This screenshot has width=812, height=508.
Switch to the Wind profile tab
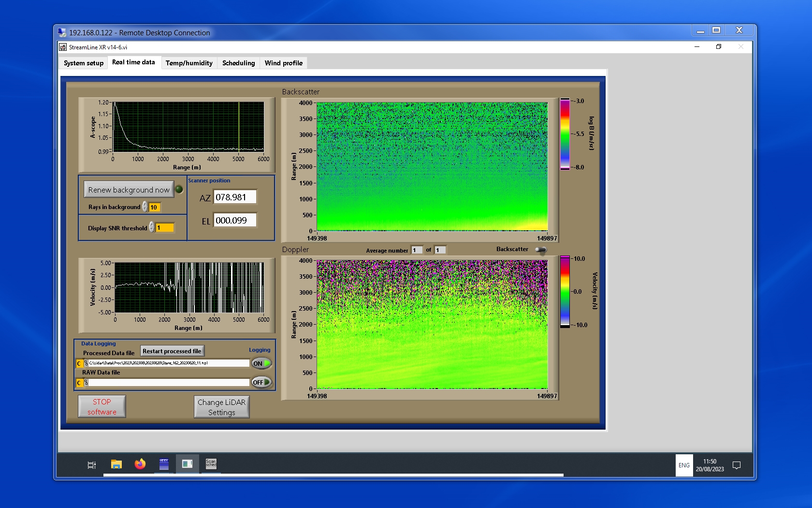(283, 63)
